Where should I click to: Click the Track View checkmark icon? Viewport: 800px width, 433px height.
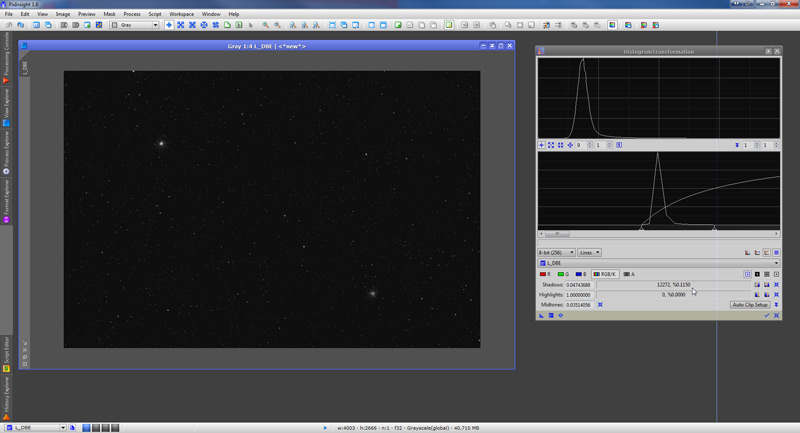tap(766, 316)
